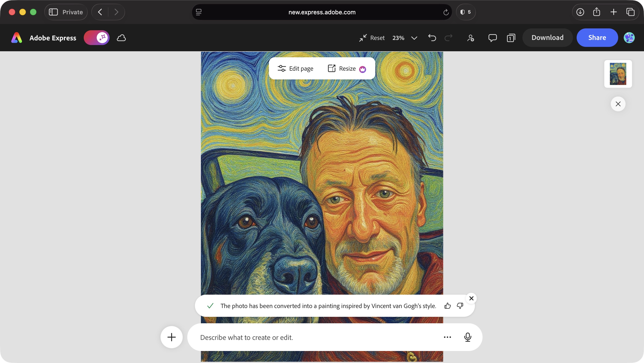
Task: Give thumbs up to the result
Action: [447, 306]
